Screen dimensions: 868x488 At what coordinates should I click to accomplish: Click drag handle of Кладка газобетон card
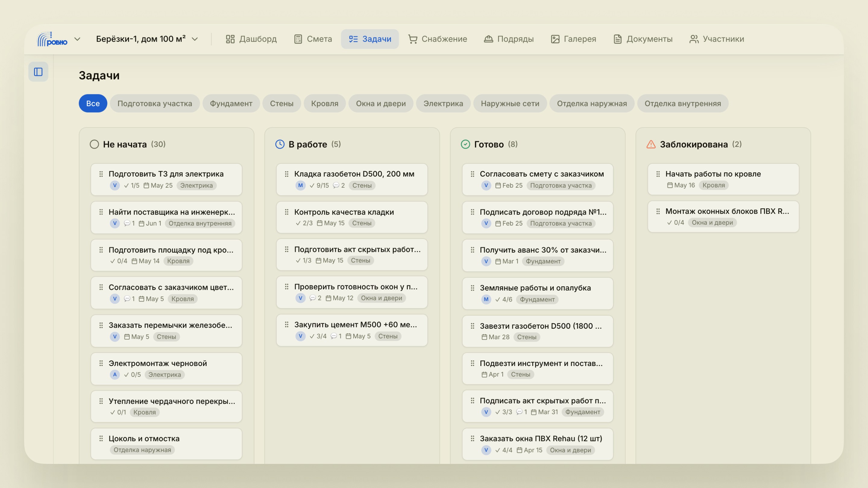[x=287, y=174]
